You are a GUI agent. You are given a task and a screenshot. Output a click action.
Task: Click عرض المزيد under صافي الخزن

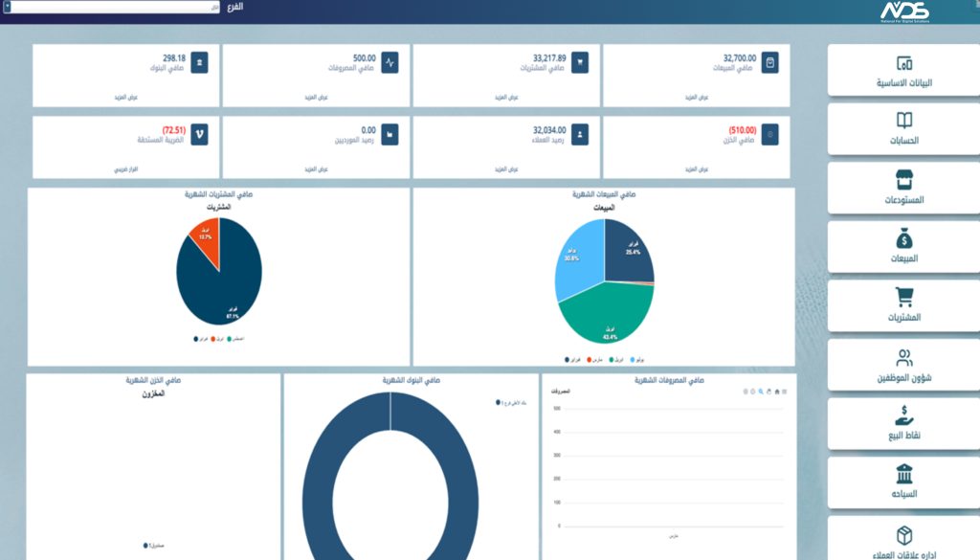point(697,169)
